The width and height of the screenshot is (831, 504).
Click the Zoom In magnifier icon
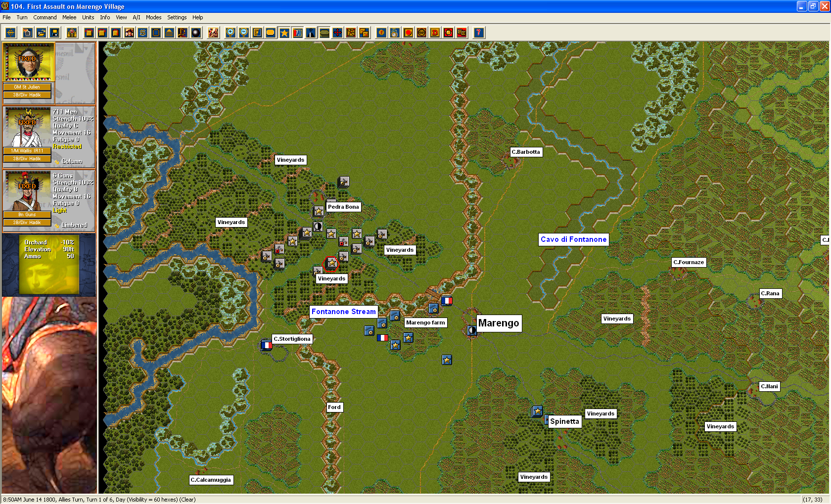click(x=231, y=33)
